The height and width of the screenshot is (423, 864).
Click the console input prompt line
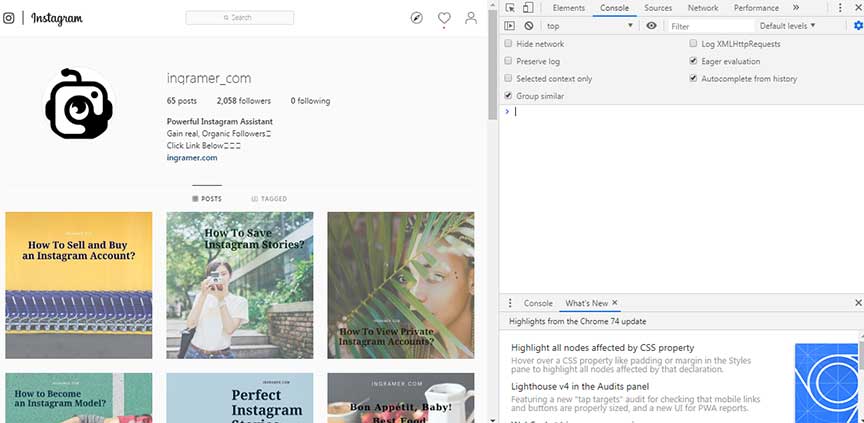(681, 111)
